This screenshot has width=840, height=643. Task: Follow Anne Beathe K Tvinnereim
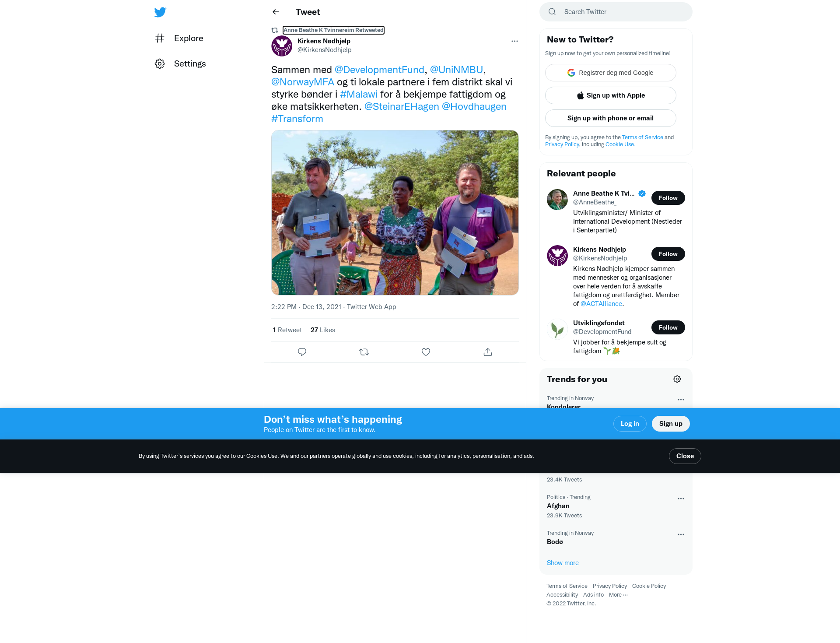pyautogui.click(x=668, y=198)
